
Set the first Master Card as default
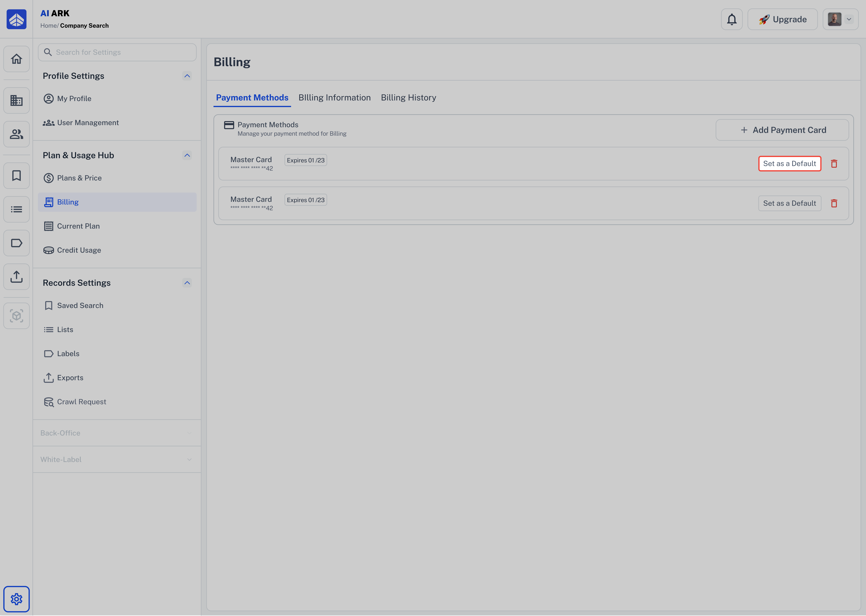pos(789,163)
